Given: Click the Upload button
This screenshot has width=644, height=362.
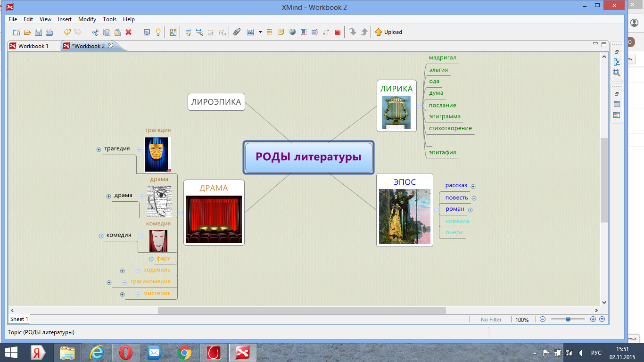Looking at the screenshot, I should [388, 32].
